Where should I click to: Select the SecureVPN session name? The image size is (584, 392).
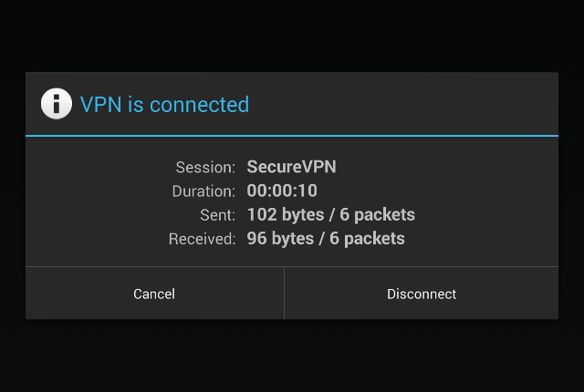tap(291, 168)
